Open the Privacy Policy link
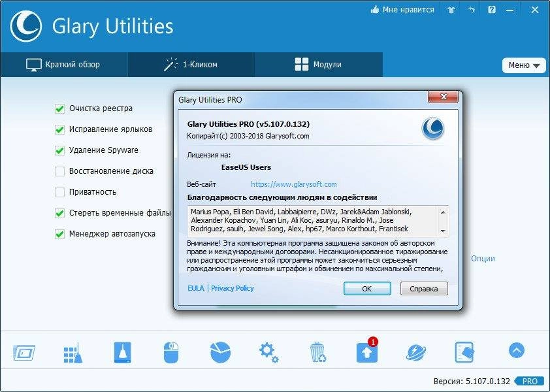The image size is (550, 392). click(x=232, y=288)
